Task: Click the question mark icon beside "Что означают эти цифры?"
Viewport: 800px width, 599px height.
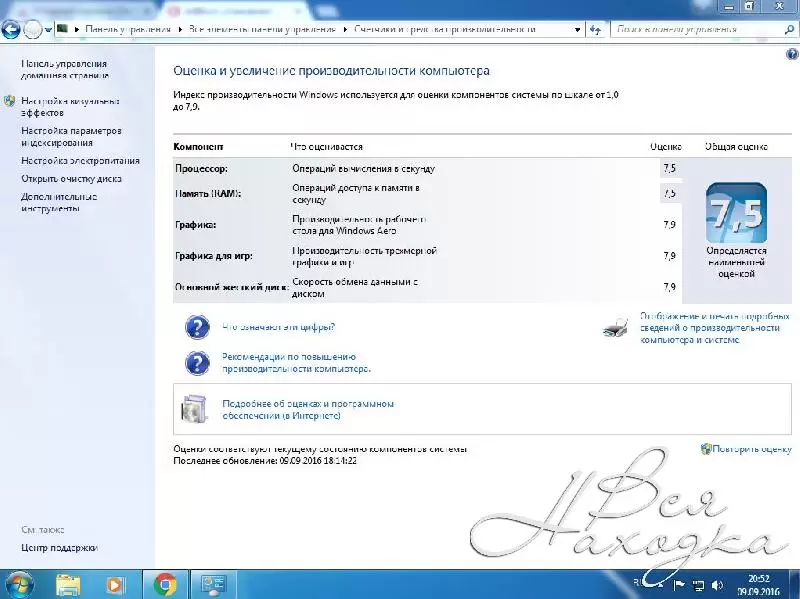Action: coord(197,327)
